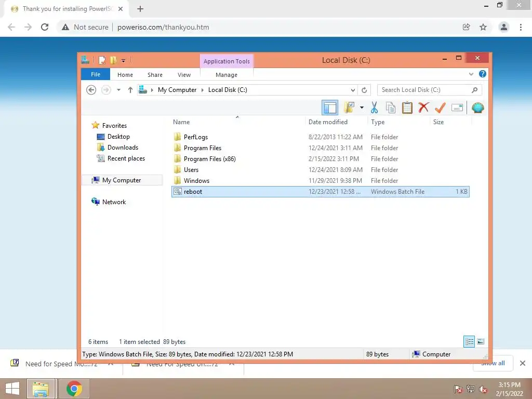Switch to large thumbnails view layout
This screenshot has width=532, height=399.
click(481, 342)
